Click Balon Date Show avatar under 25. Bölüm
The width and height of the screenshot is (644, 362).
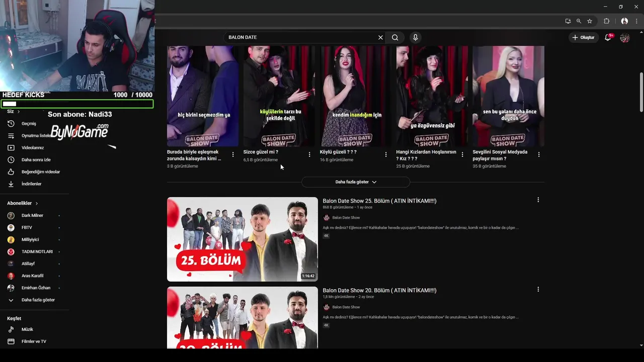(x=326, y=218)
